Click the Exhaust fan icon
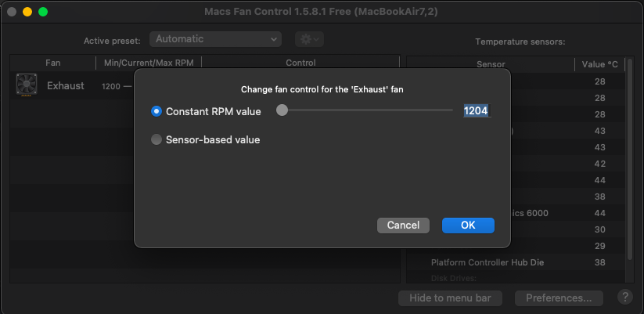644x314 pixels. coord(27,85)
